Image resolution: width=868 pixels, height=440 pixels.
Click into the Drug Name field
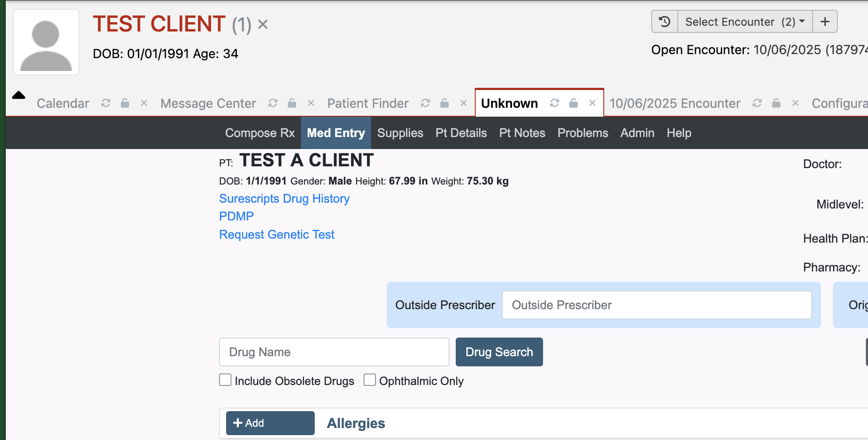click(x=334, y=352)
